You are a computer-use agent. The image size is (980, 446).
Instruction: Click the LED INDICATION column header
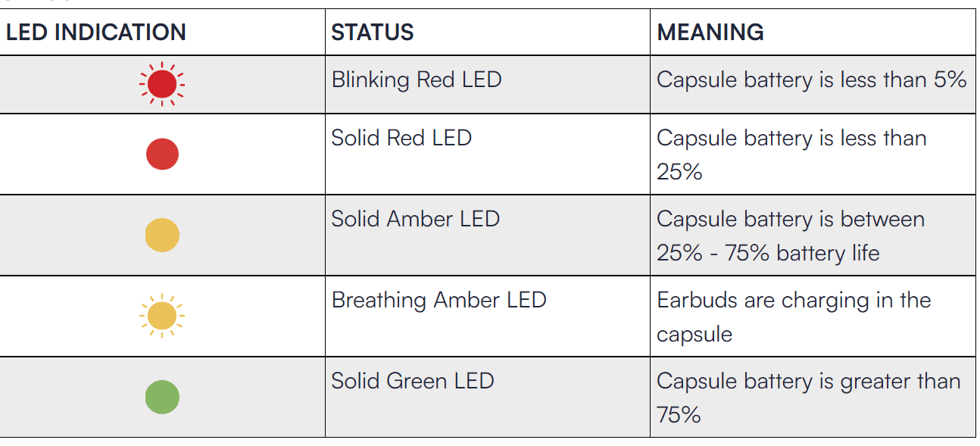coord(96,33)
